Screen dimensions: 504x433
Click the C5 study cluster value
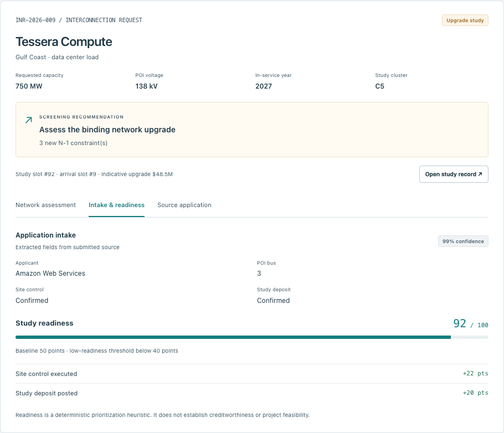tap(379, 86)
